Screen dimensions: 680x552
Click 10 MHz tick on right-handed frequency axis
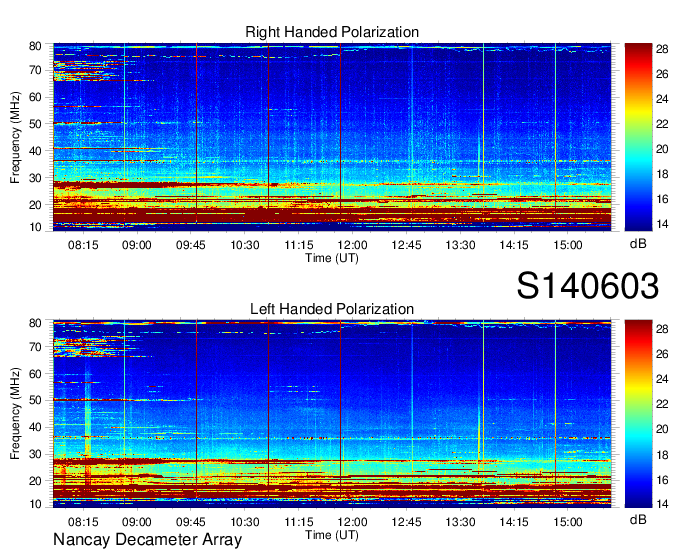pos(35,227)
